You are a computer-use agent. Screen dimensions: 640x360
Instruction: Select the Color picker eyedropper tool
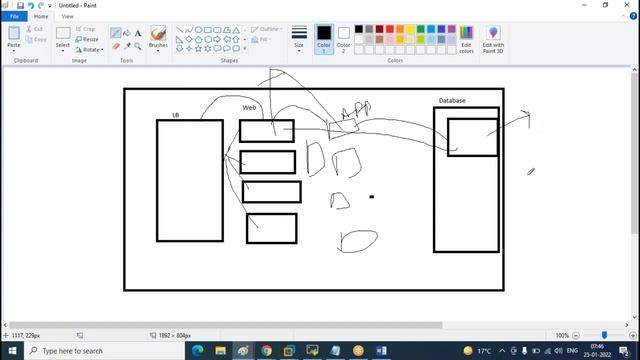[127, 46]
